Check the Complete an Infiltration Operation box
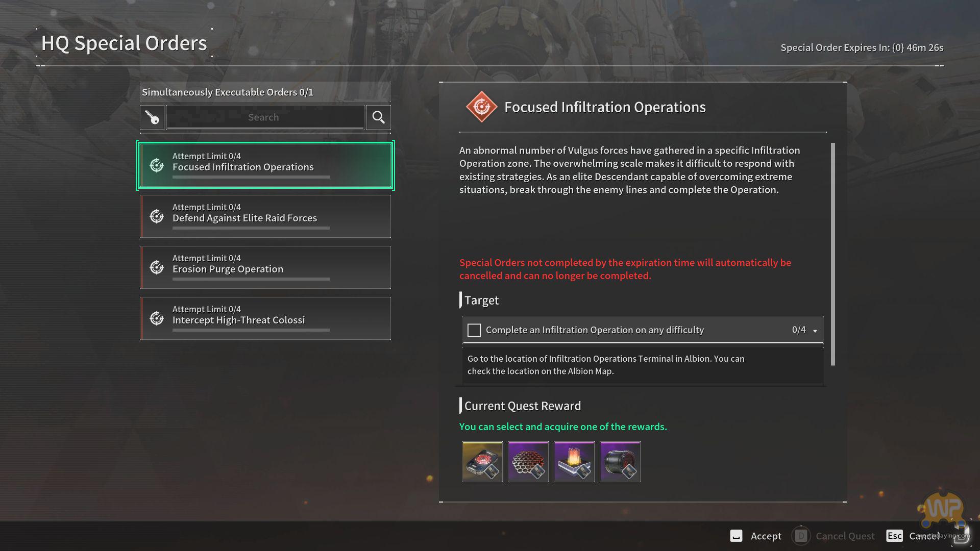The image size is (980, 551). coord(474,330)
